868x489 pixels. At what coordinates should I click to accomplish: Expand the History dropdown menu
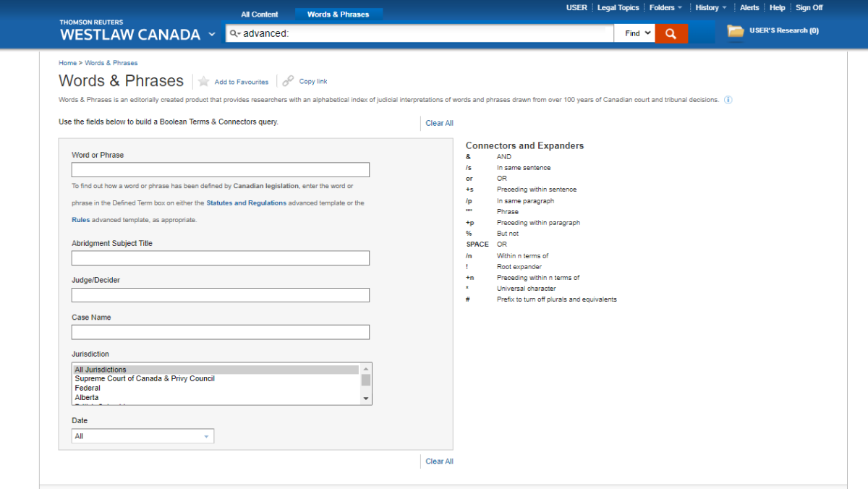(710, 7)
